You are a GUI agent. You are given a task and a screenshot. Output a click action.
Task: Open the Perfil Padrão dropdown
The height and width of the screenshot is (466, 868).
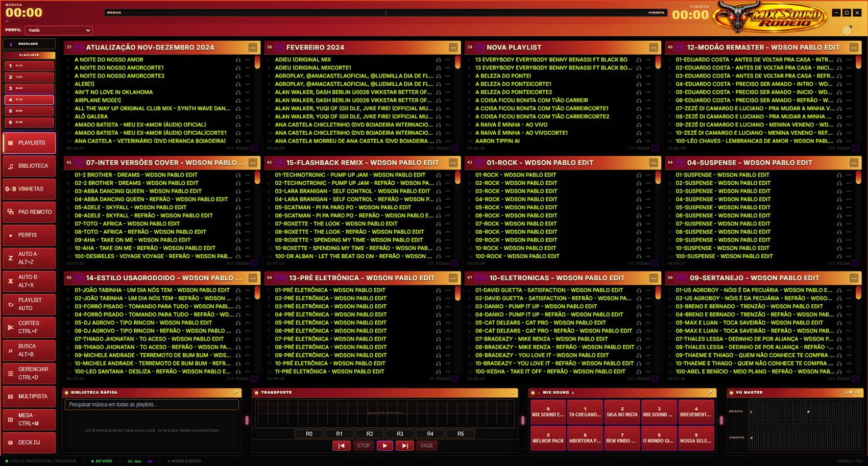click(x=59, y=30)
